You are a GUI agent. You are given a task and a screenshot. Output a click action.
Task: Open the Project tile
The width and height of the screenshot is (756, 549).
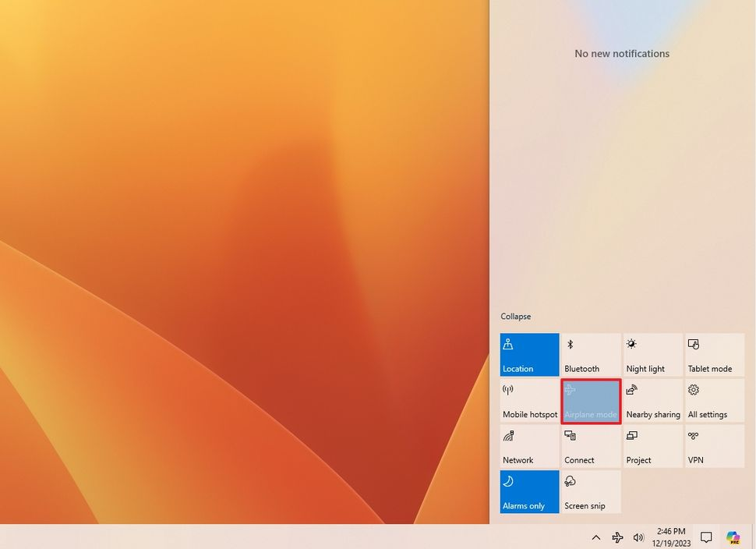[653, 446]
